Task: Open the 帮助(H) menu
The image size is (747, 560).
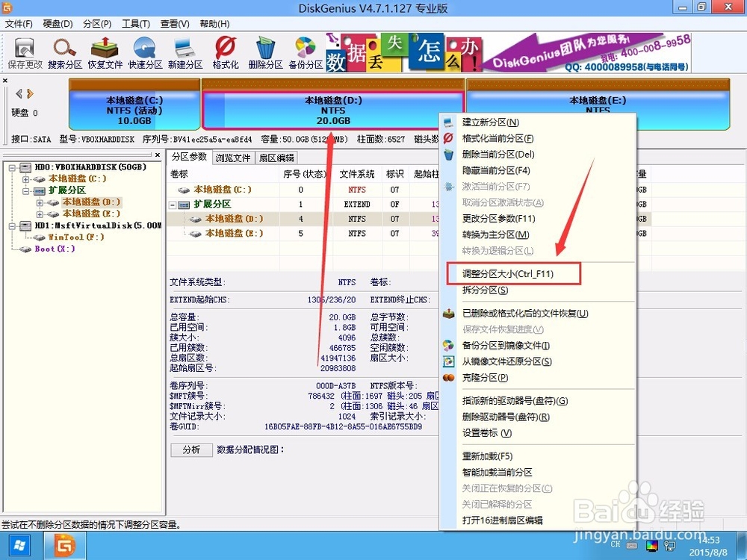Action: tap(214, 24)
